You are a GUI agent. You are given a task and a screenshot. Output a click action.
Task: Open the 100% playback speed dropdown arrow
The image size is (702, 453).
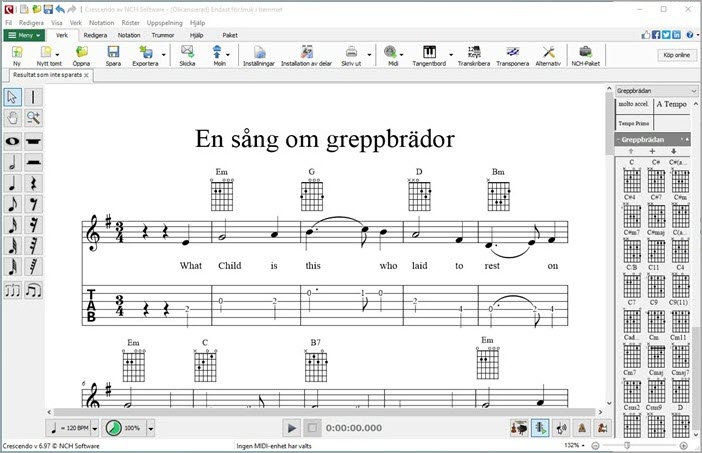(151, 428)
